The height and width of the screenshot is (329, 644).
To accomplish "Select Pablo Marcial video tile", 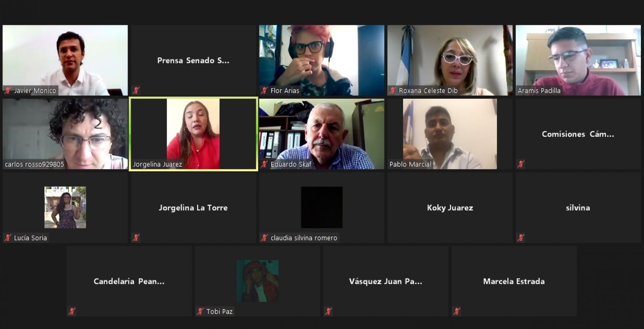I will [x=450, y=134].
